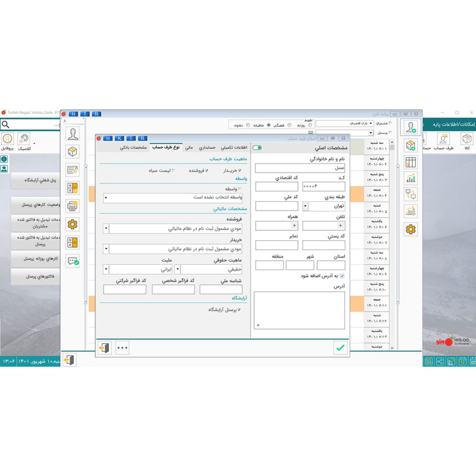Image resolution: width=476 pixels, height=476 pixels.
Task: Open the note-editing icon in the left sidebar
Action: coord(73,170)
